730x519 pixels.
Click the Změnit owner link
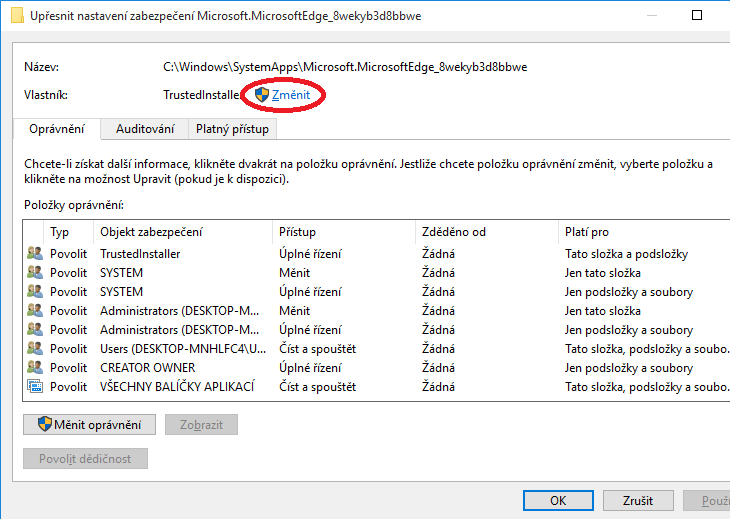(x=291, y=95)
